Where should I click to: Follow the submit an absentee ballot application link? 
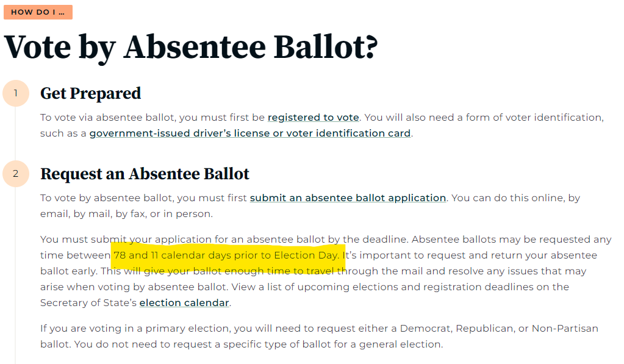pyautogui.click(x=348, y=198)
